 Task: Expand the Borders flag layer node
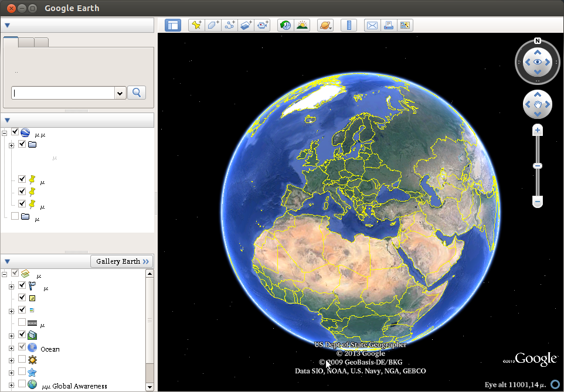click(x=12, y=287)
